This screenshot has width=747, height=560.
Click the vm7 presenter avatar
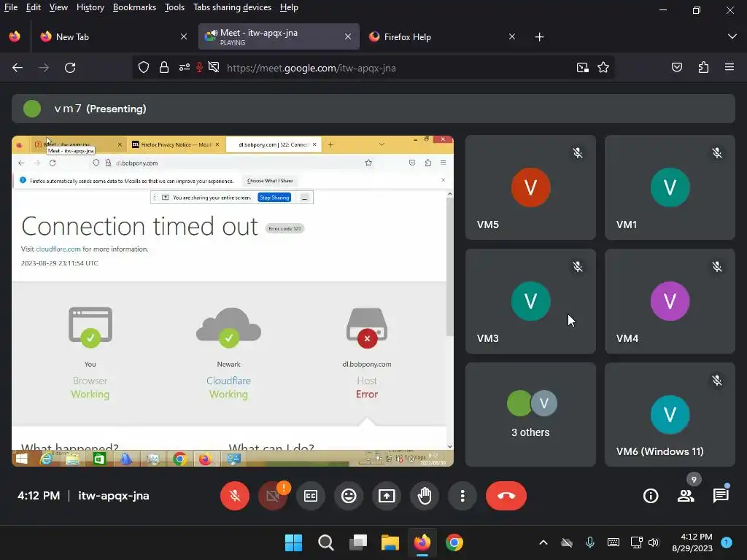tap(32, 109)
